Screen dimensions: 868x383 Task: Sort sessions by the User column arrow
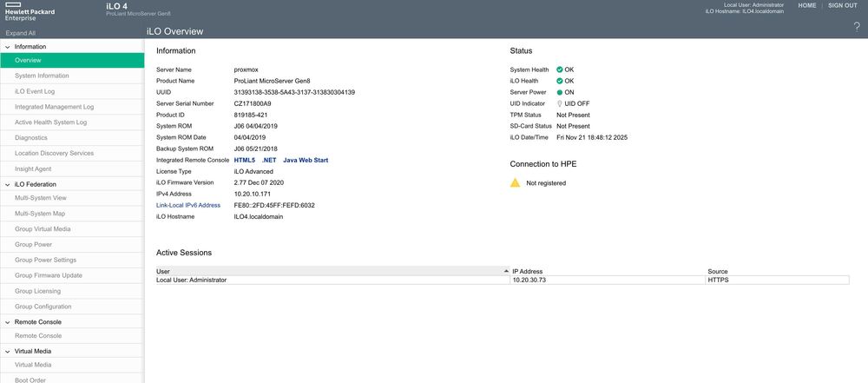tap(505, 271)
